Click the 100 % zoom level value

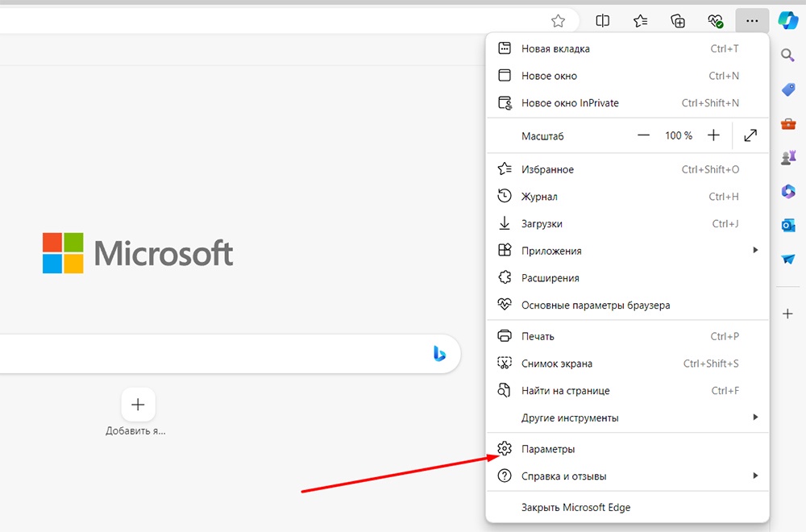(679, 135)
